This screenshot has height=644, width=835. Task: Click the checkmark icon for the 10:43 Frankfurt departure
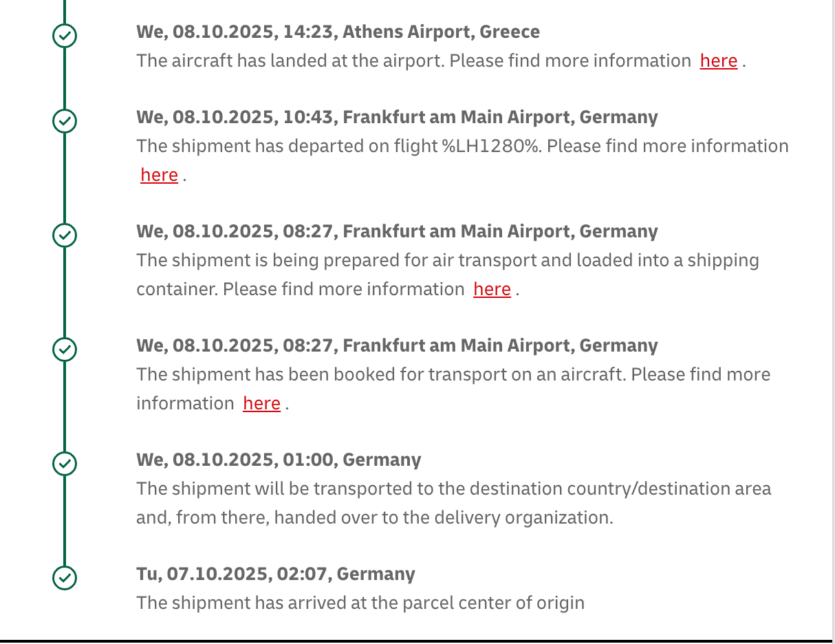tap(65, 121)
